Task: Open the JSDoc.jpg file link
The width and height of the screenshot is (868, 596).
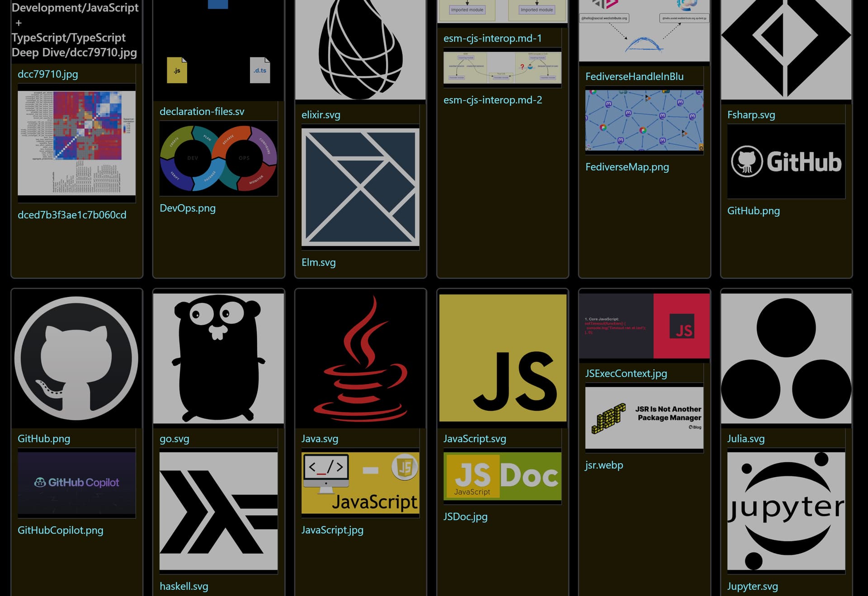Action: [x=466, y=516]
